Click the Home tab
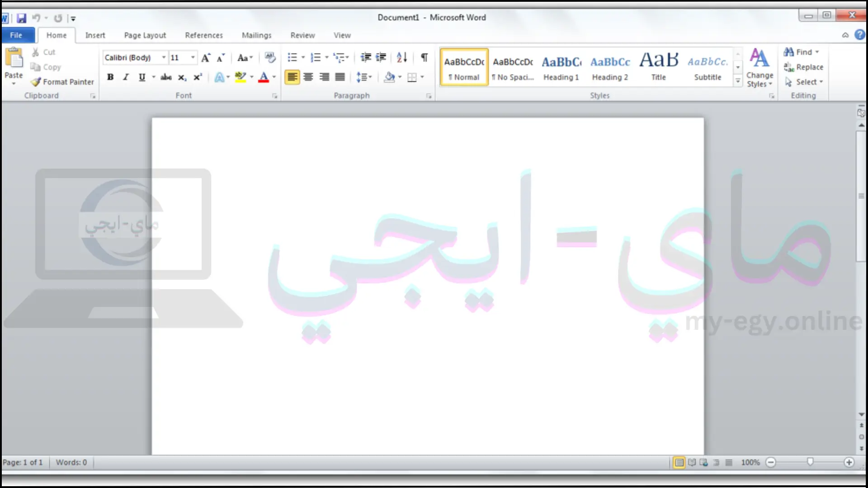Viewport: 868px width, 488px height. tap(57, 34)
